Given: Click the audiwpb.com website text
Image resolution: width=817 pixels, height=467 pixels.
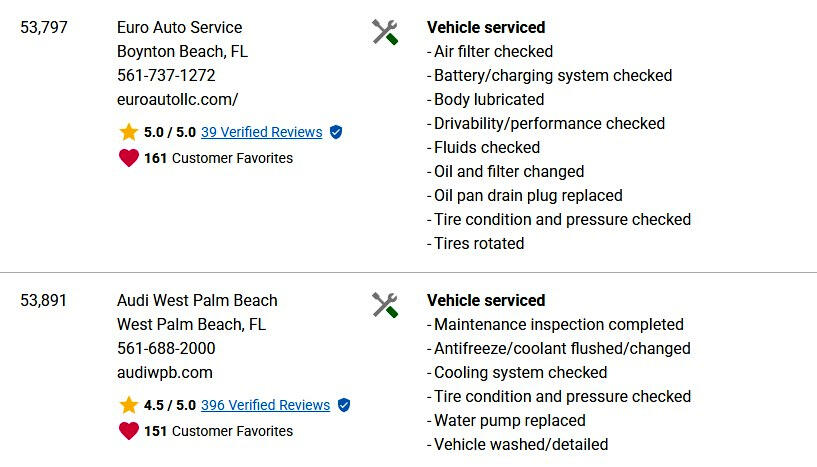Looking at the screenshot, I should tap(165, 373).
